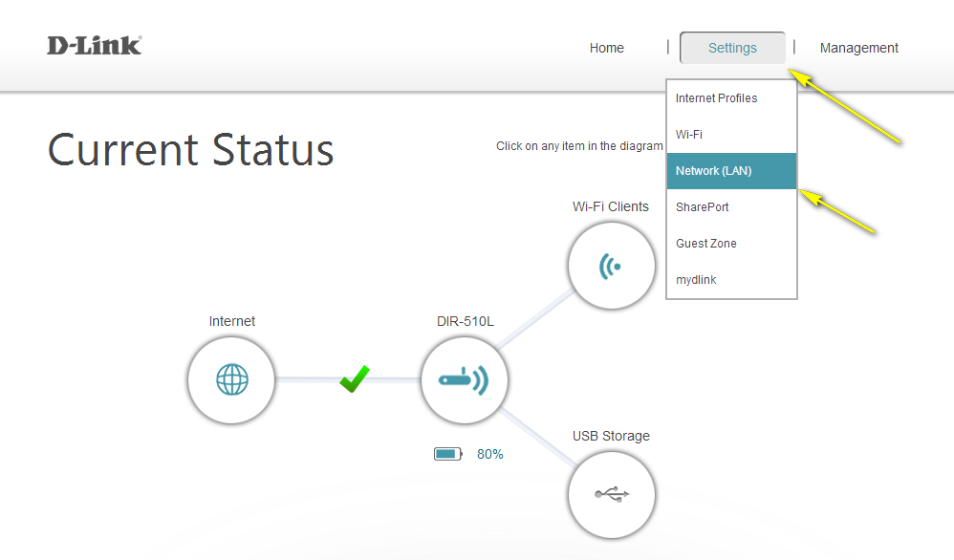Click the DIR-510L label text
Image resolution: width=954 pixels, height=560 pixels.
coord(465,321)
